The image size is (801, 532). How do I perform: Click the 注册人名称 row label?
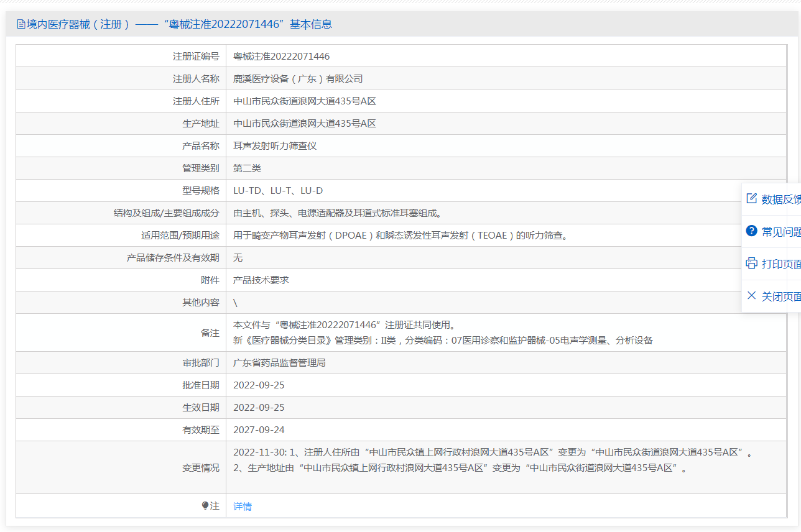tap(196, 79)
